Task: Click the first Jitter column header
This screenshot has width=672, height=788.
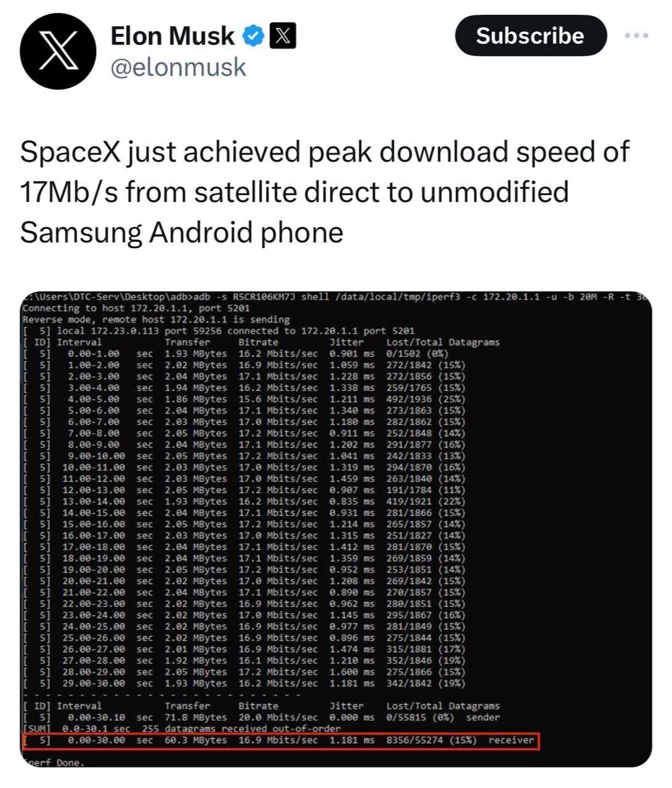Action: point(346,342)
